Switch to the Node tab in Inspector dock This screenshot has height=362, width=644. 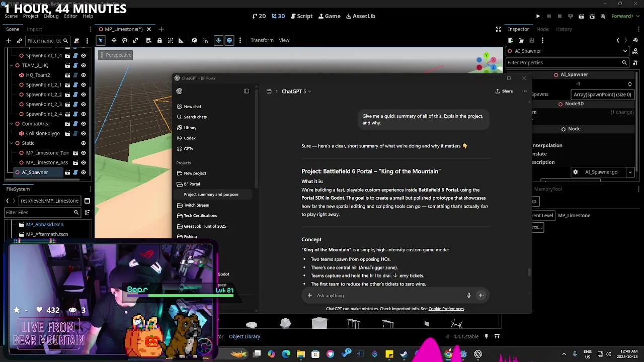click(542, 29)
